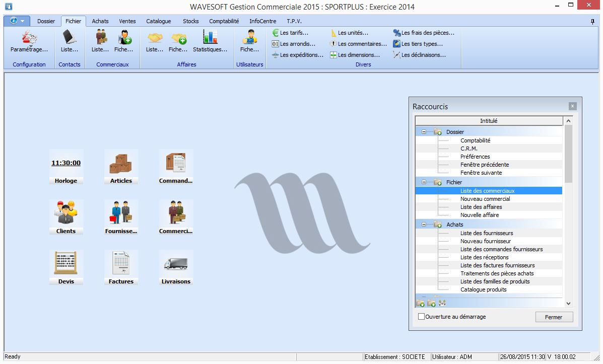
Task: Collapse the Dossier tree node
Action: (424, 132)
